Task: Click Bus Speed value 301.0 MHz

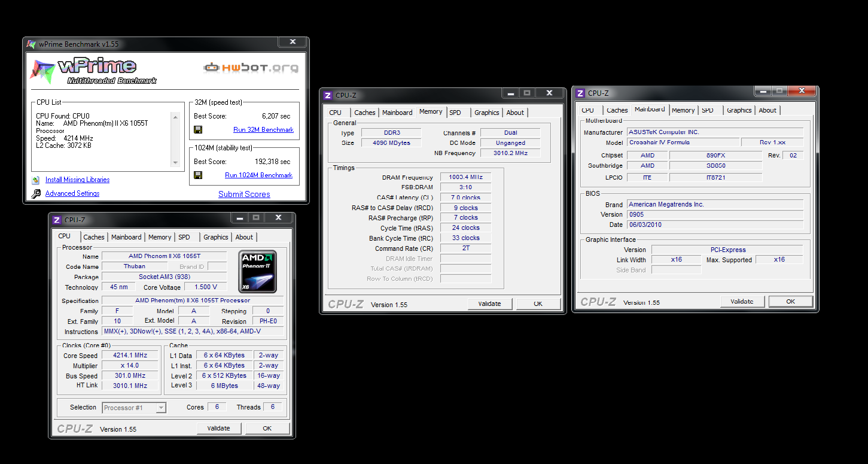Action: coord(130,375)
